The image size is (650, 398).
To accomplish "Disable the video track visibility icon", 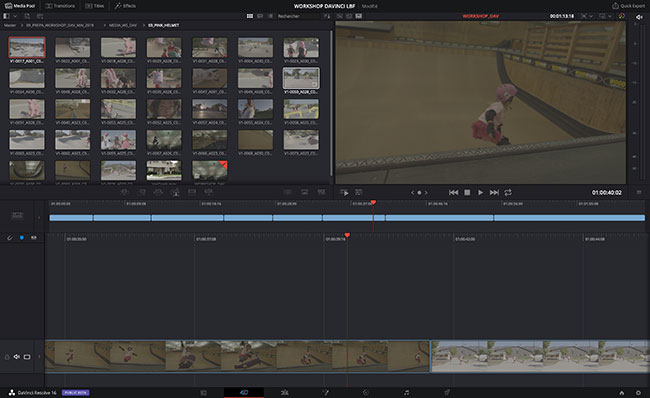I will (27, 357).
